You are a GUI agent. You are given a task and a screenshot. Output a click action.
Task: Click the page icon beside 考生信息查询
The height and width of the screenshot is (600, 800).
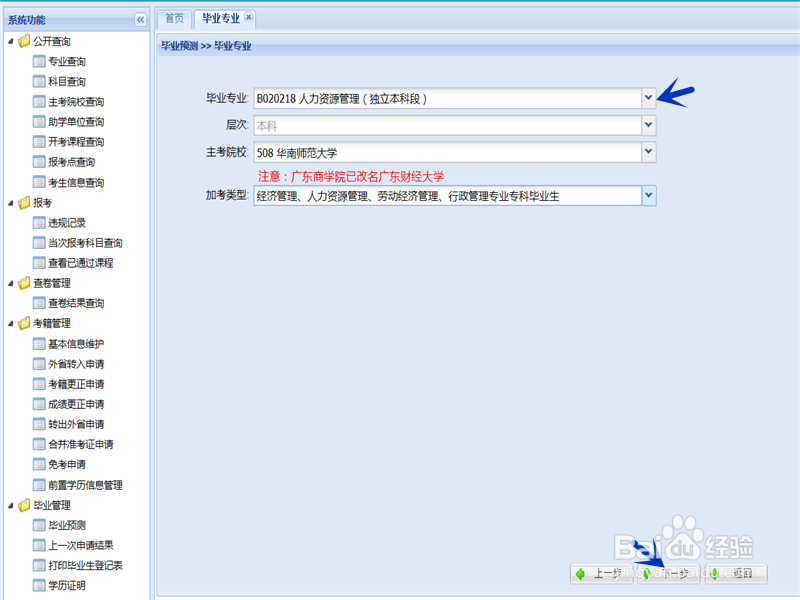(x=39, y=182)
